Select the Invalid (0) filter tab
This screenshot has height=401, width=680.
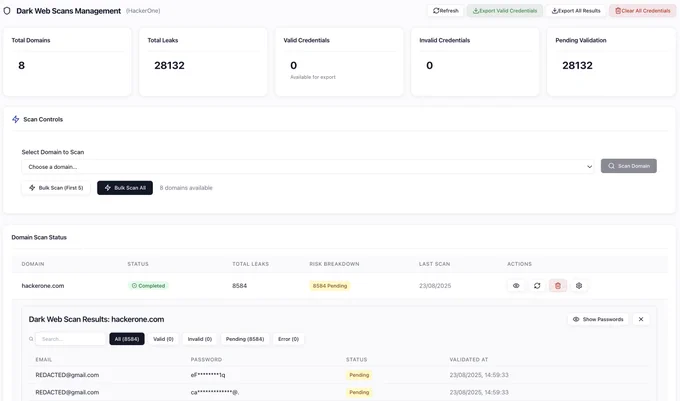199,339
